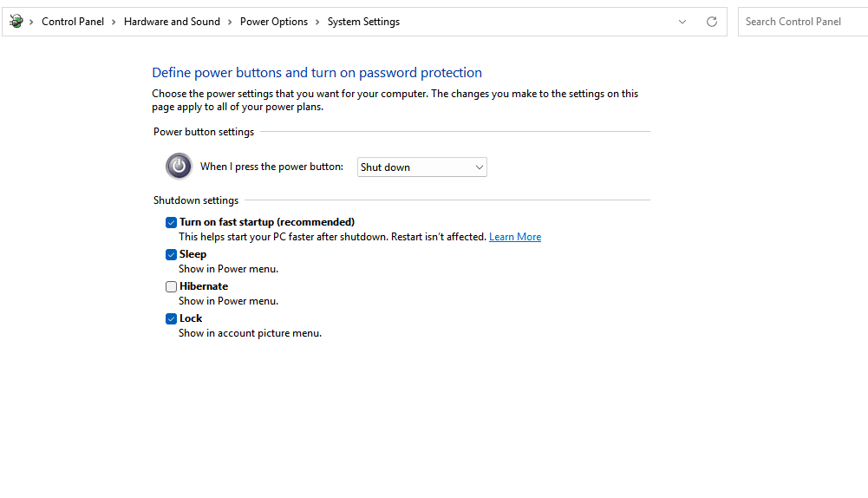
Task: Focus the Search Control Panel field
Action: (x=803, y=22)
